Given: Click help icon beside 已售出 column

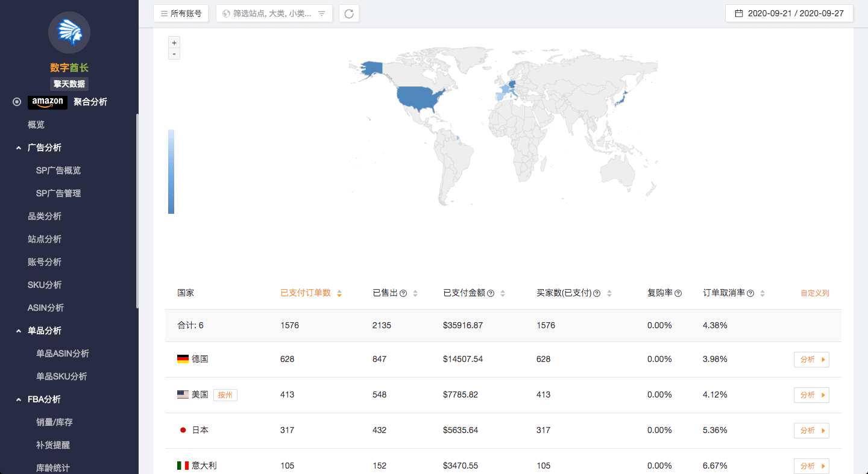Looking at the screenshot, I should (x=403, y=293).
